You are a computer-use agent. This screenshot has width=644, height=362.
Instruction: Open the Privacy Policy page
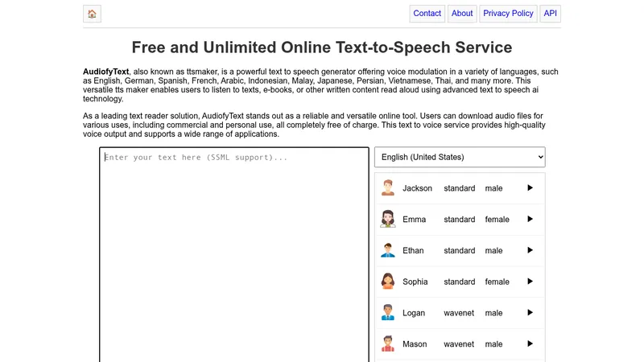pos(508,14)
